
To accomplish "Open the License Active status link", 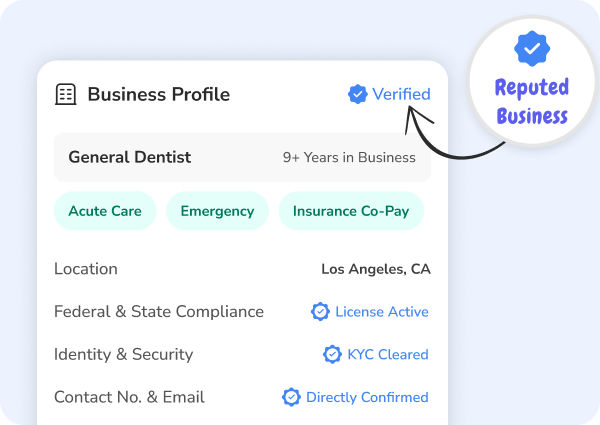I will (x=381, y=312).
